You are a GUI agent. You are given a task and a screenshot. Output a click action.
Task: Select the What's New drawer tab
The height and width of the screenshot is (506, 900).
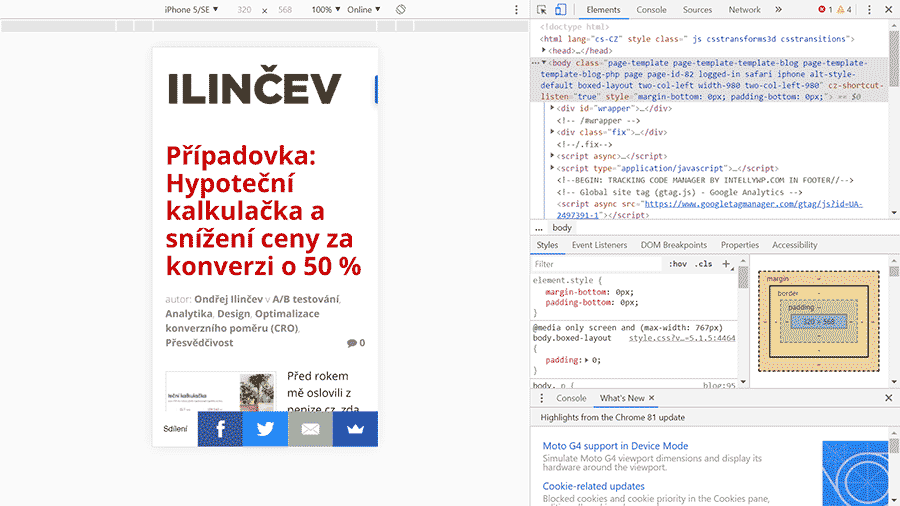pyautogui.click(x=622, y=398)
